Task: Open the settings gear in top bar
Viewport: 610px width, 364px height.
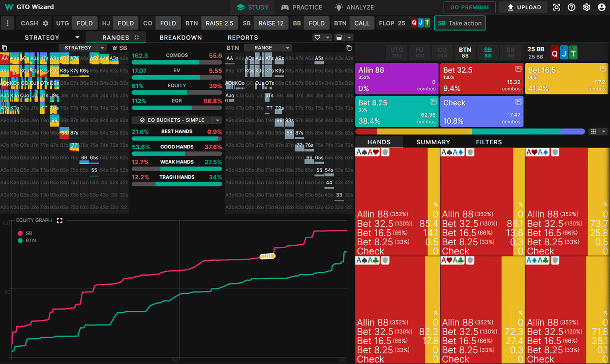Action: click(587, 8)
